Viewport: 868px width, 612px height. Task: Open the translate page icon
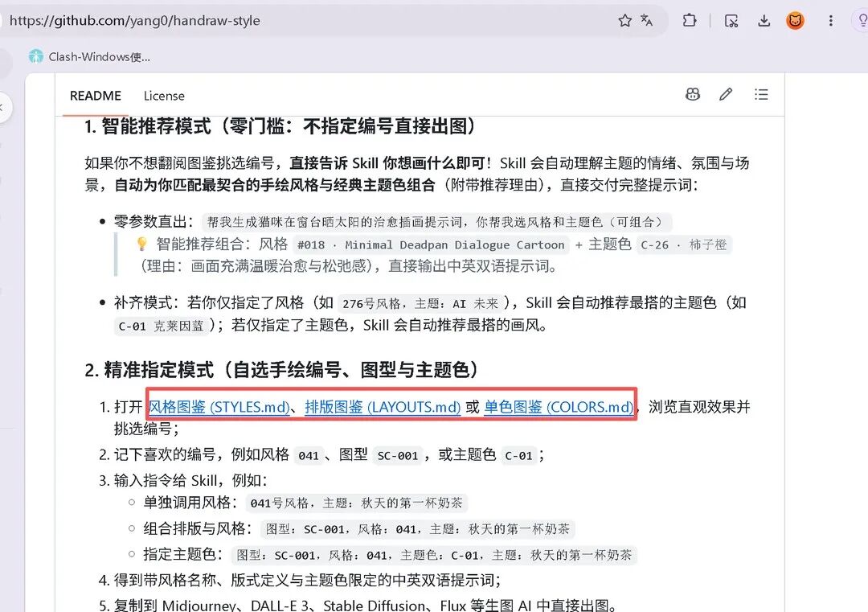(x=646, y=20)
